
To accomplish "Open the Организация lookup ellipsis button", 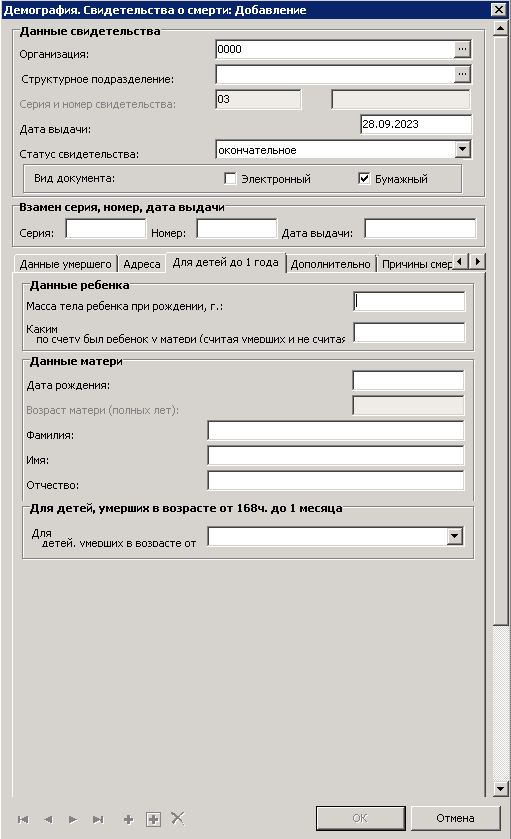I will click(x=462, y=49).
